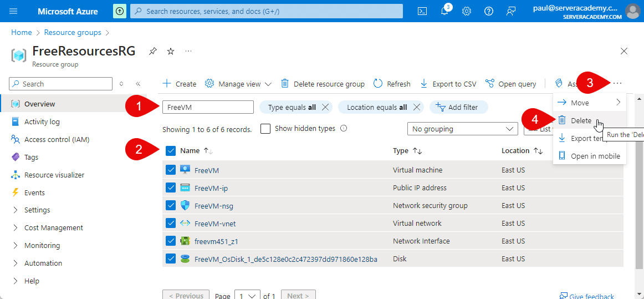Open portal settings gear icon
The image size is (644, 299).
pyautogui.click(x=467, y=11)
